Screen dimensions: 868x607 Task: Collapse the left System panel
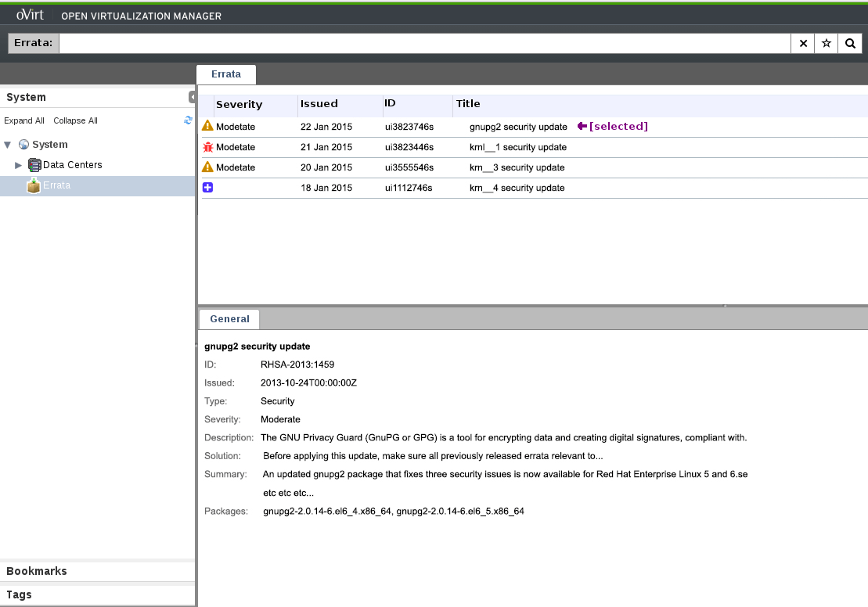pos(192,97)
